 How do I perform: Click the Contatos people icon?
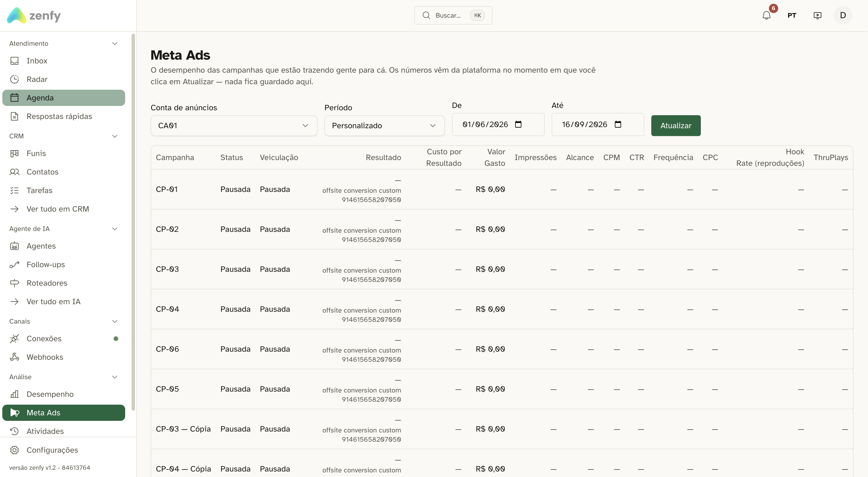point(14,172)
